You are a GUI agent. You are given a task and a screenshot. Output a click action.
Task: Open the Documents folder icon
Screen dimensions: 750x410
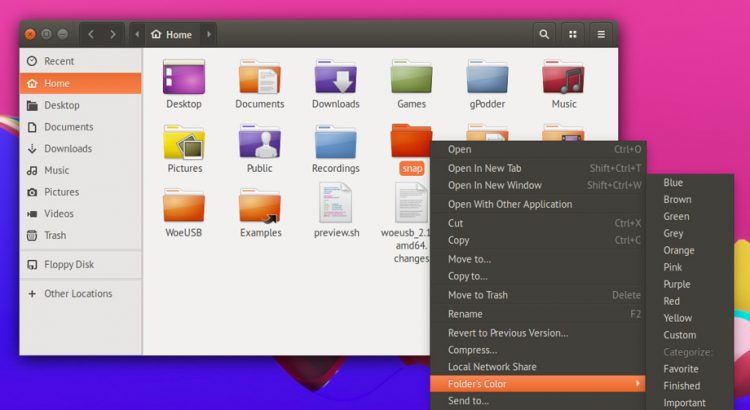(260, 77)
